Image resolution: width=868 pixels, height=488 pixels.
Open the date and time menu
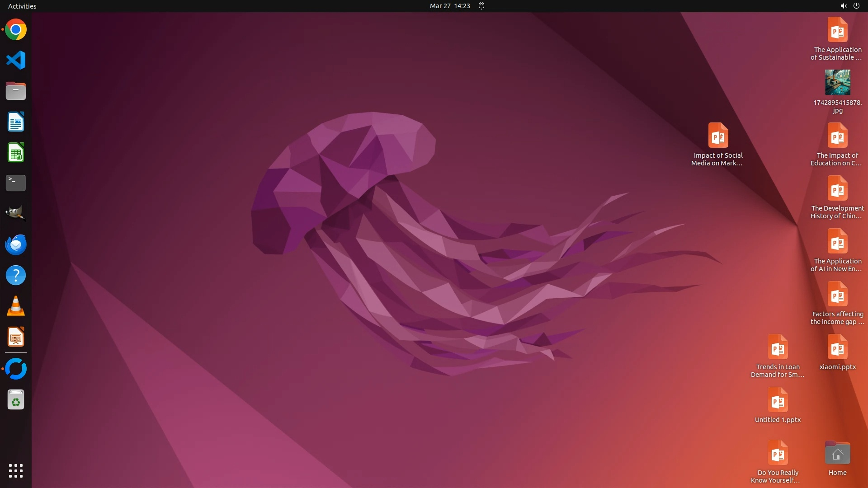coord(449,6)
